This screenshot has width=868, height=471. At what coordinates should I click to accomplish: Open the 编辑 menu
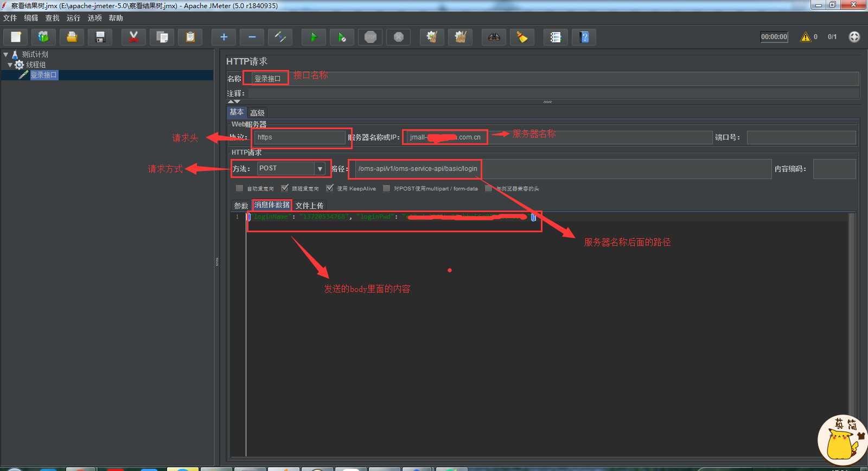point(31,18)
